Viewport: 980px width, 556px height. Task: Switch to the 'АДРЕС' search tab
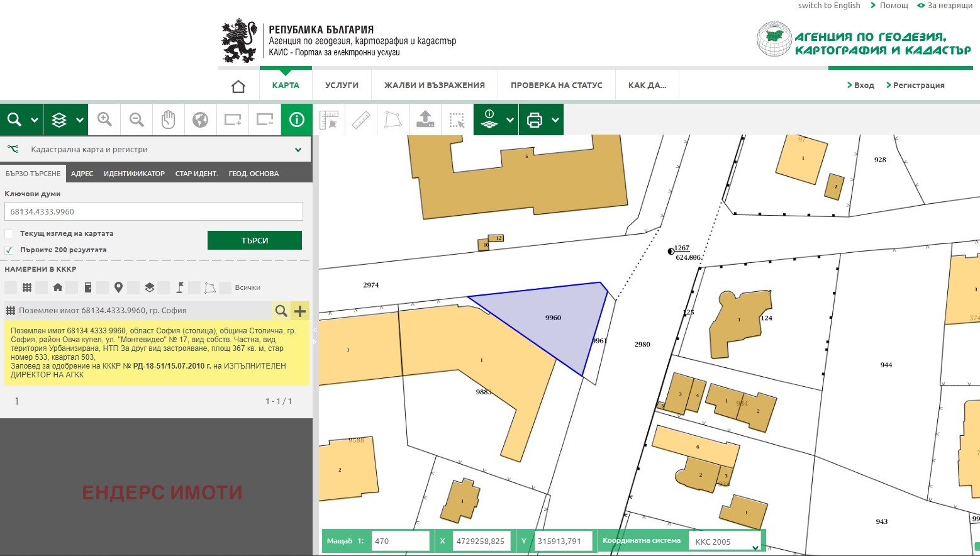(x=82, y=174)
